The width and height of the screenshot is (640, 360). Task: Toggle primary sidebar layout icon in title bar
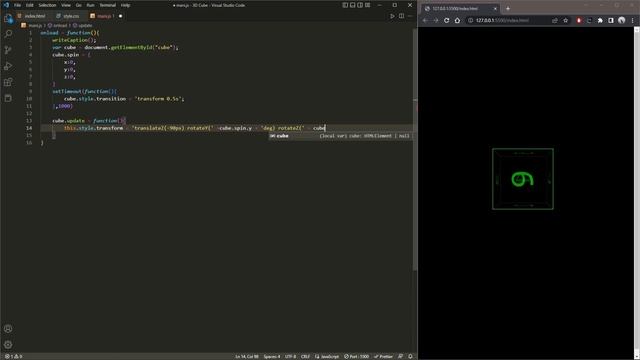click(x=345, y=5)
